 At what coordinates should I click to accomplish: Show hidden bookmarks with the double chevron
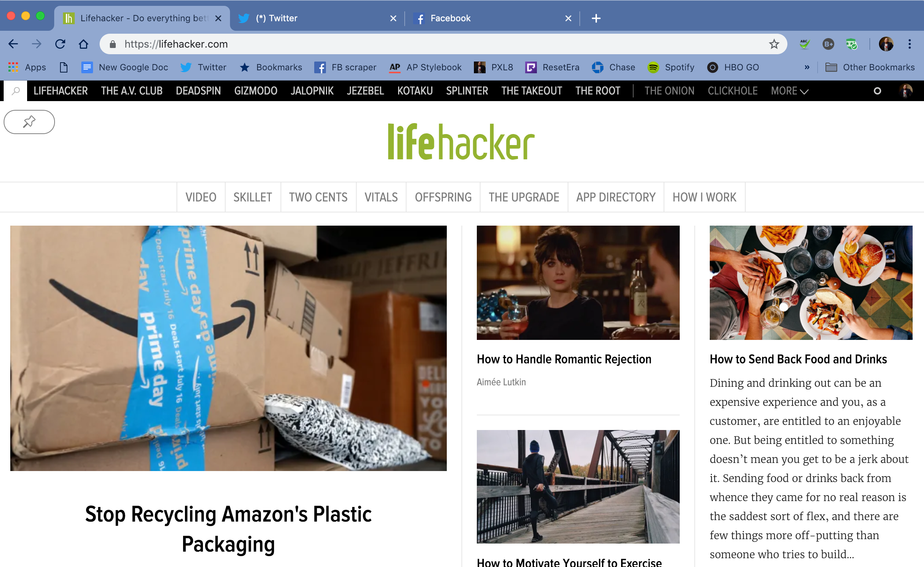coord(807,67)
